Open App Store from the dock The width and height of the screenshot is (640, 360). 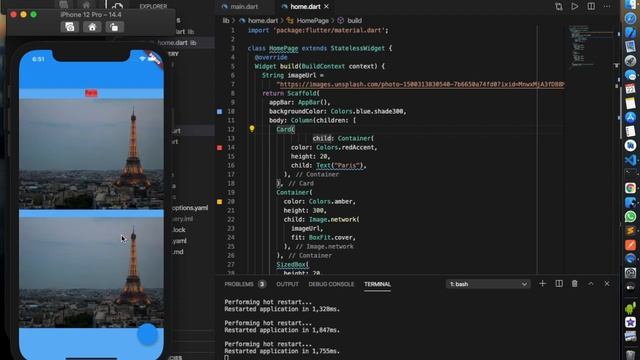click(x=631, y=118)
